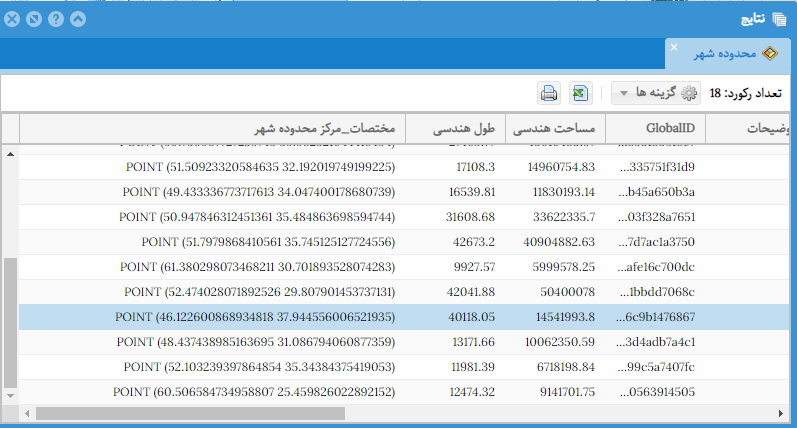
Task: Collapse panel with the up-chevron icon
Action: [x=77, y=19]
